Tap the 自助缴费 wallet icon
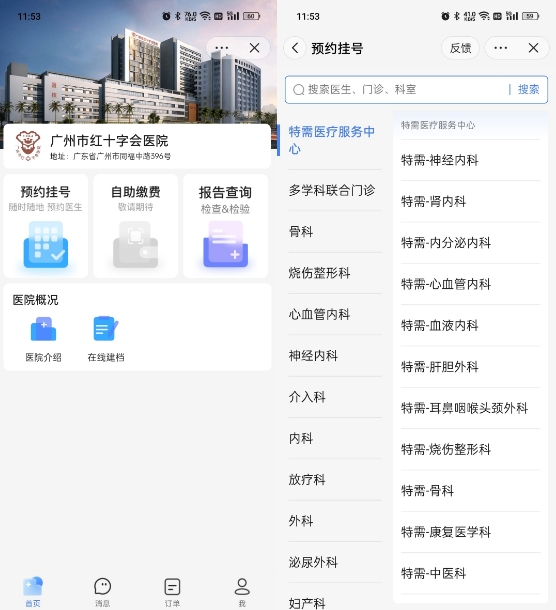The width and height of the screenshot is (556, 610). pyautogui.click(x=135, y=244)
